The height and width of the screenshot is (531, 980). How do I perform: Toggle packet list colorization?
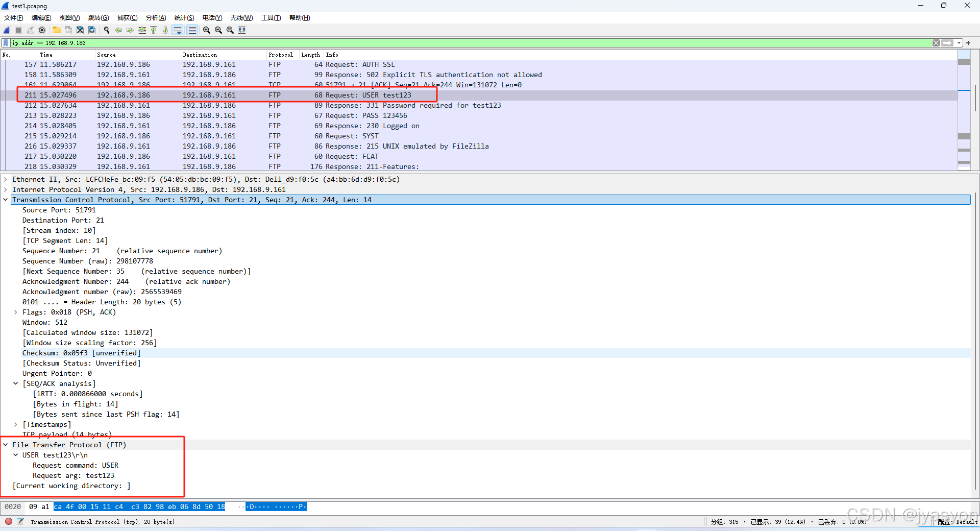192,30
